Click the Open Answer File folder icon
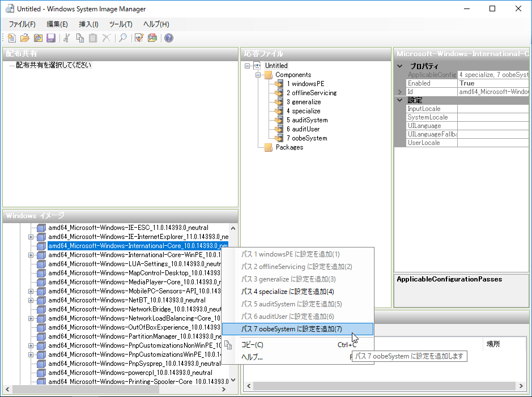Image resolution: width=532 pixels, height=397 pixels. coord(25,38)
